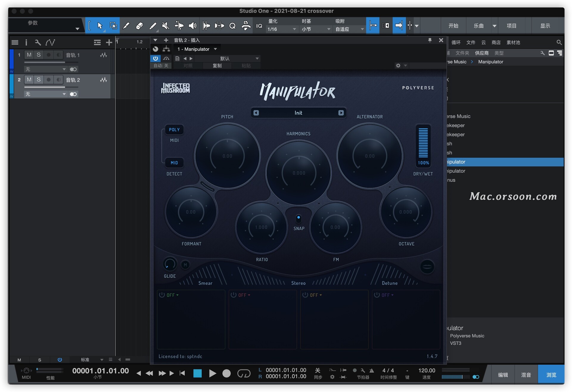
Task: Search the browser with magnifier icon
Action: pos(559,43)
